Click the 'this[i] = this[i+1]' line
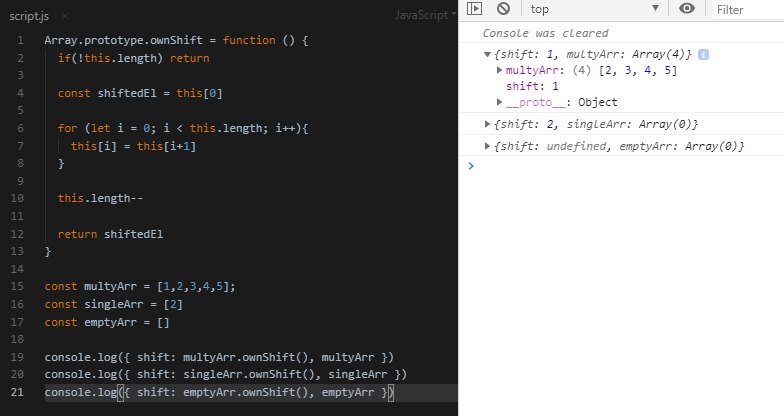The image size is (784, 416). [134, 146]
